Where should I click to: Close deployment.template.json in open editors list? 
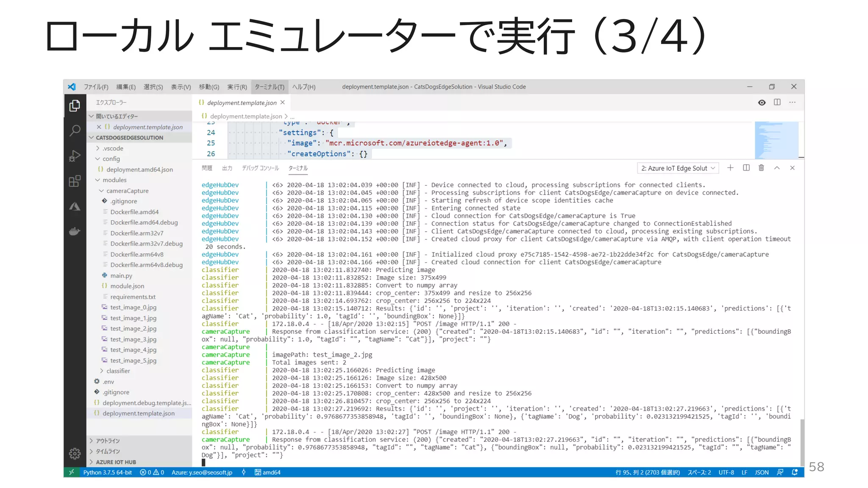99,127
